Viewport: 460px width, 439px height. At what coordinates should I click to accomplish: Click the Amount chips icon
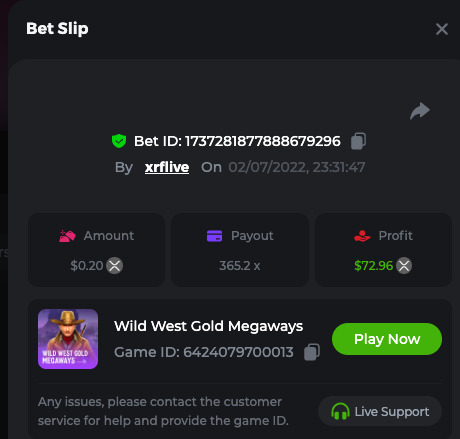(67, 236)
